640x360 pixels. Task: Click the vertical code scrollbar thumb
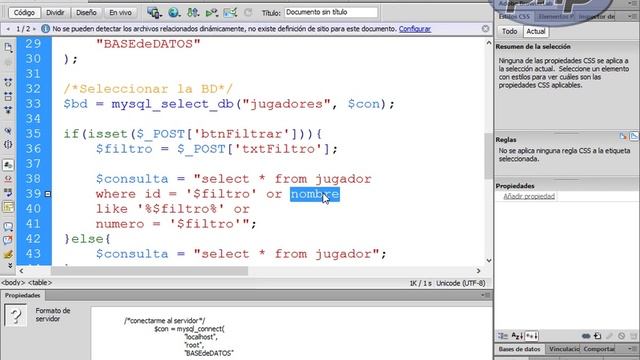pos(489,156)
